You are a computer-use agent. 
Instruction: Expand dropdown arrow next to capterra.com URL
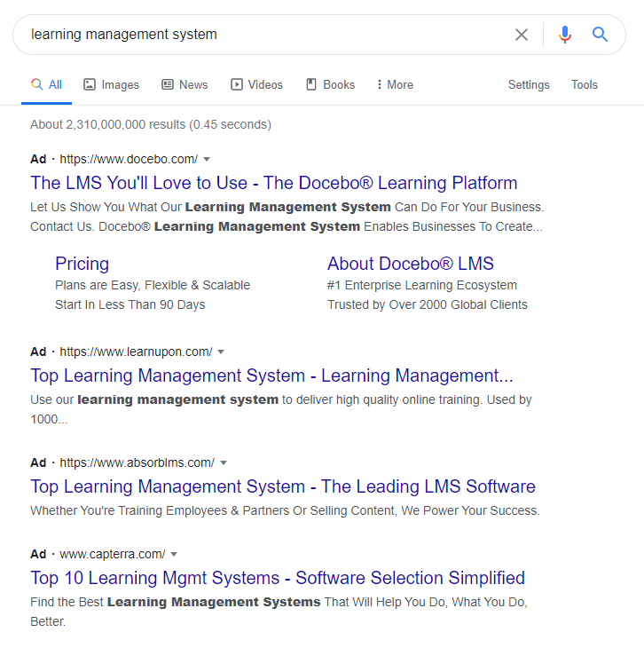pos(174,554)
